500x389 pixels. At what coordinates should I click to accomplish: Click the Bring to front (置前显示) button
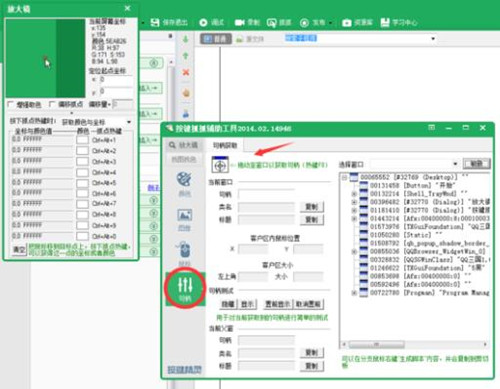pyautogui.click(x=277, y=304)
